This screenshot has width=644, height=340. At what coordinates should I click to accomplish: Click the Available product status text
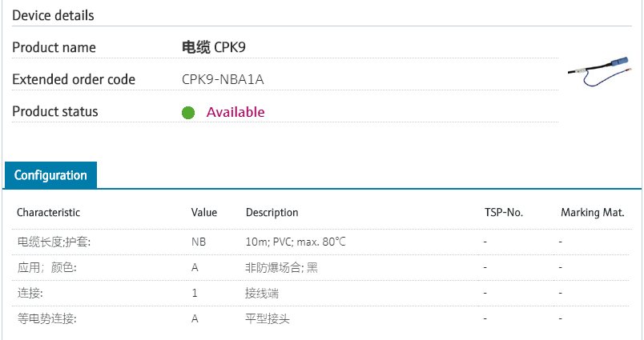tap(235, 112)
